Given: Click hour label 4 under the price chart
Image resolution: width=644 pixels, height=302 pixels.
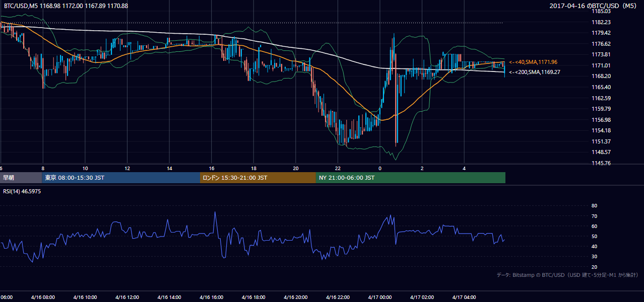Looking at the screenshot, I should pos(464,168).
